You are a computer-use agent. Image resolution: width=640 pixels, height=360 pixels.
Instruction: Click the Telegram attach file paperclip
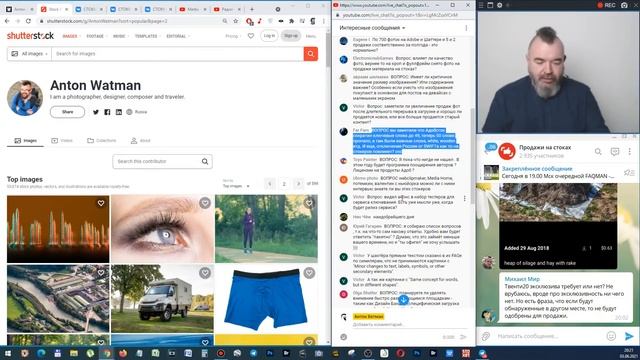pos(486,336)
